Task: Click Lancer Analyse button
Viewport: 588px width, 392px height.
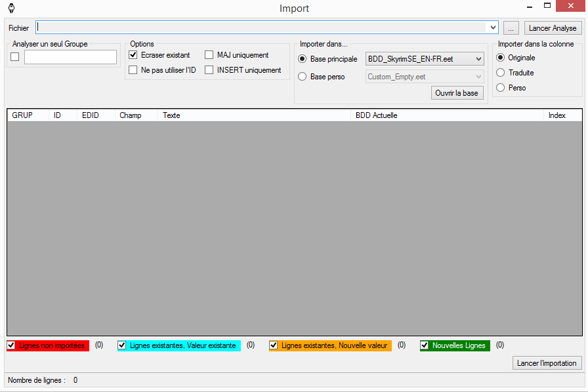Action: coord(553,28)
